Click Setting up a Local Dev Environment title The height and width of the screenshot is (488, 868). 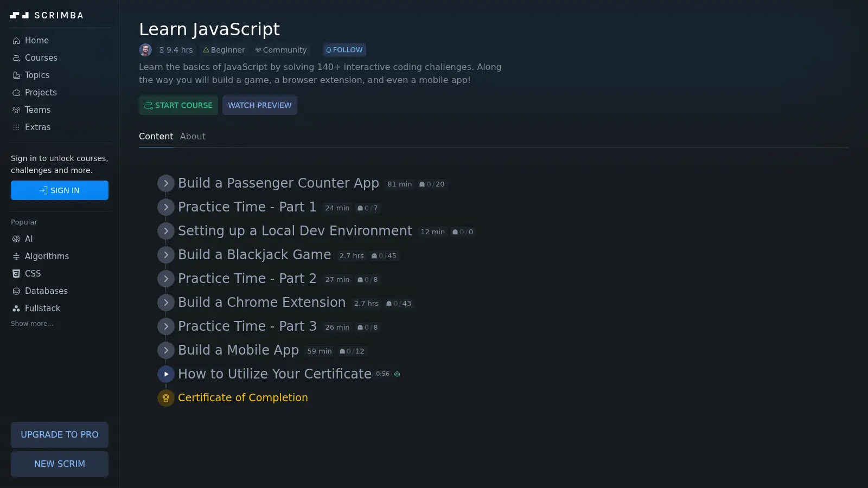pyautogui.click(x=295, y=231)
